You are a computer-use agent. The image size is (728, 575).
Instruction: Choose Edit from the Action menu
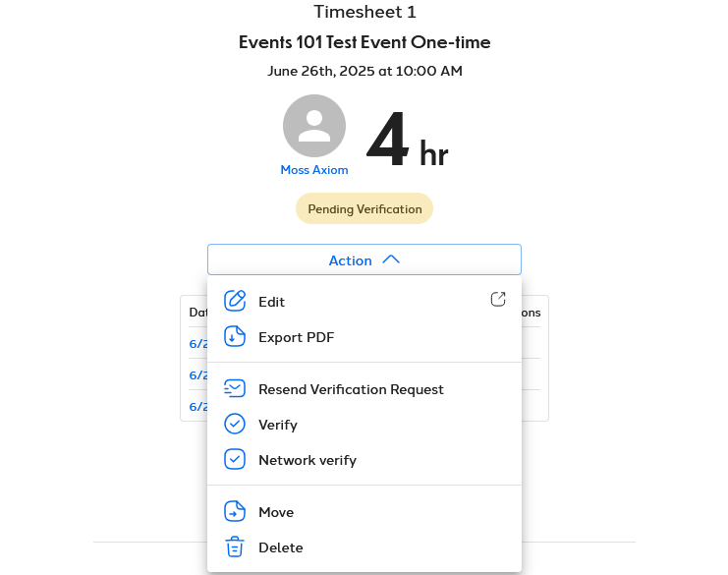(364, 302)
